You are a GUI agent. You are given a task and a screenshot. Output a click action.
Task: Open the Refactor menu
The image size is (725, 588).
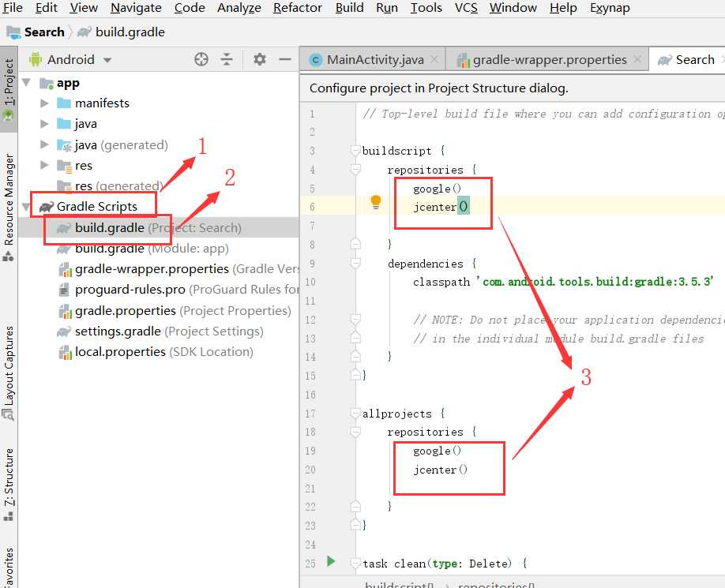tap(297, 8)
